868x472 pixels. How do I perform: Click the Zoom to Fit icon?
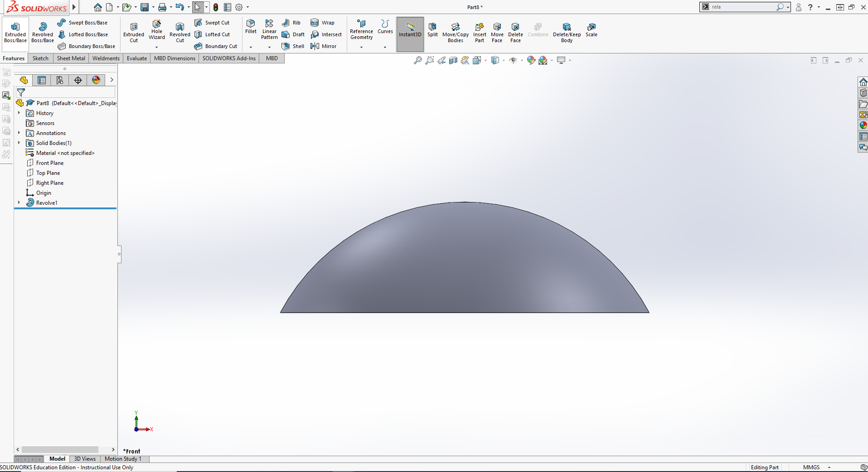[x=417, y=60]
